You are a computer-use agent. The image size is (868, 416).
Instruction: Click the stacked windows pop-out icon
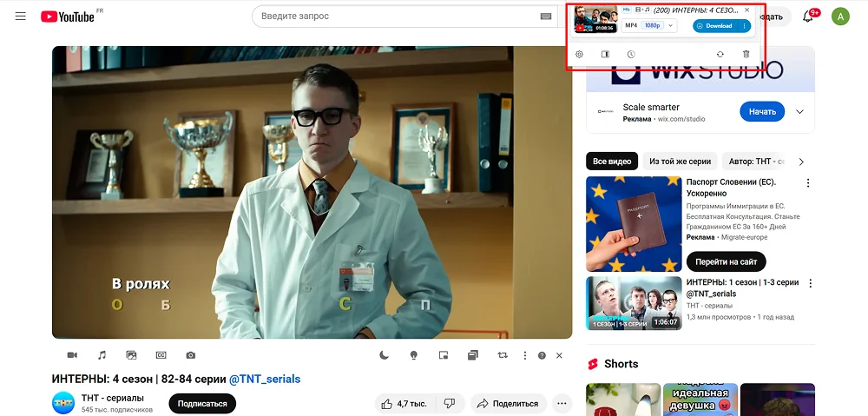point(473,355)
